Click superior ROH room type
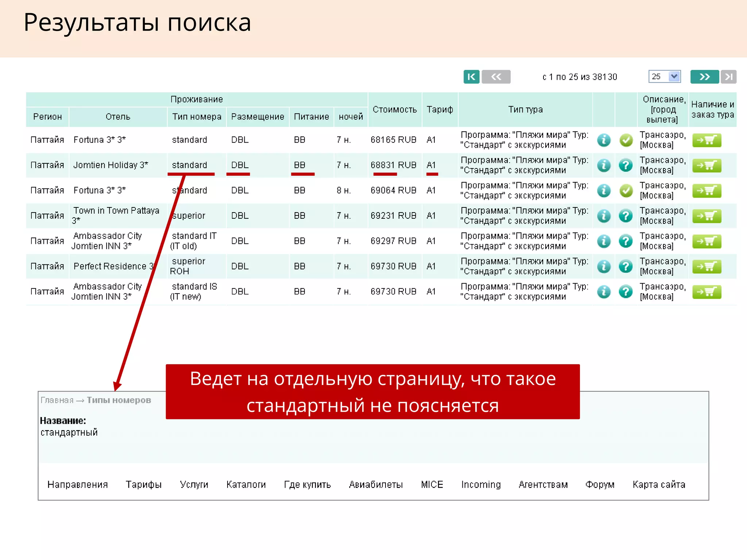Viewport: 747px width, 560px height. (x=188, y=266)
